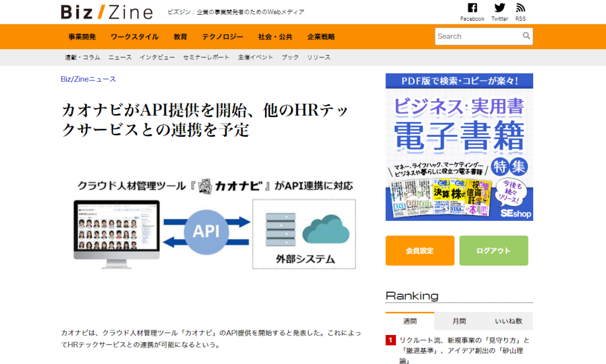
Task: Go to リリース section
Action: (x=319, y=57)
